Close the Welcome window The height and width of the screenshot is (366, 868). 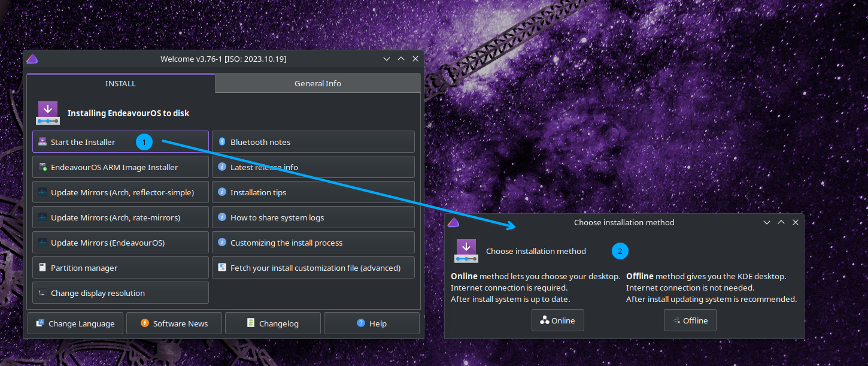click(415, 59)
